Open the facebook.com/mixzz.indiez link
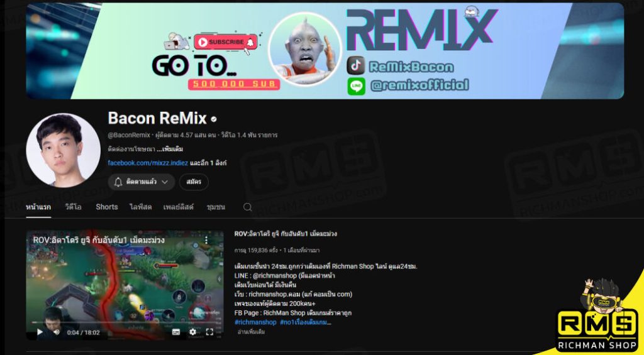This screenshot has height=355, width=644. point(148,163)
